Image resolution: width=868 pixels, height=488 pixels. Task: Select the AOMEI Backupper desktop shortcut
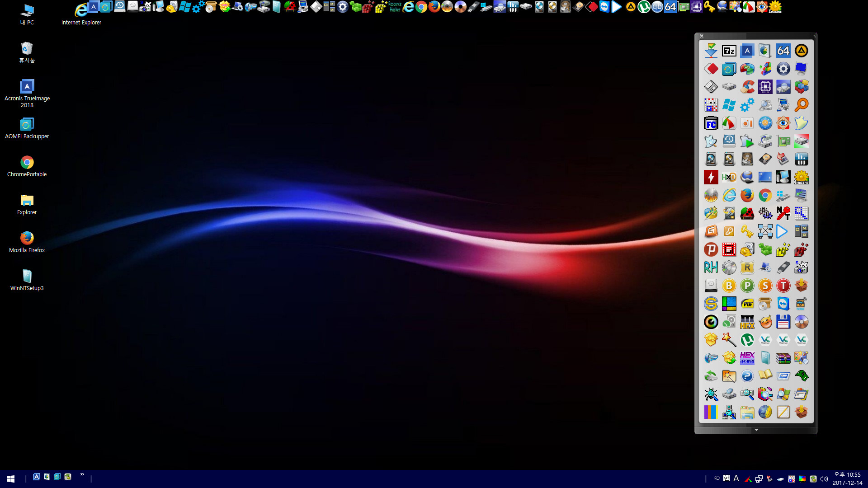tap(27, 128)
